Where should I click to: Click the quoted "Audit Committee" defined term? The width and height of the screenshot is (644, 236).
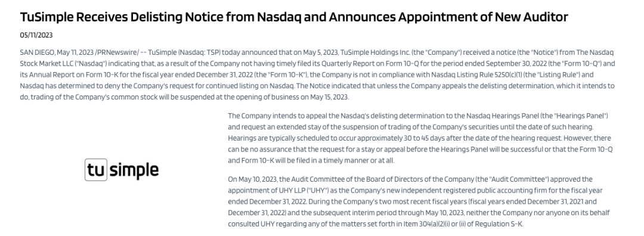pos(518,179)
